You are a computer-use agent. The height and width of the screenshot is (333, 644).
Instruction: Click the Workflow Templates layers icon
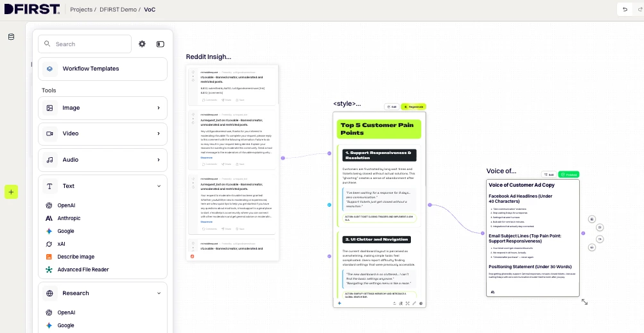point(49,69)
